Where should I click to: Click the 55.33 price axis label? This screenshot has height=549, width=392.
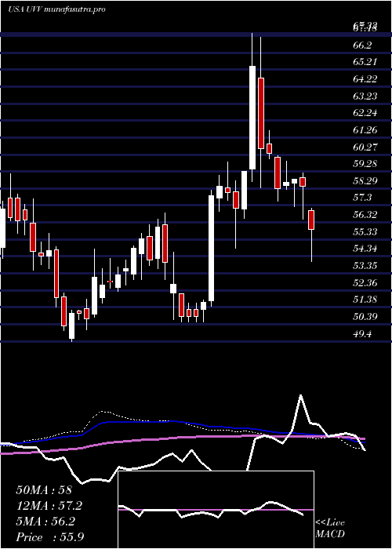click(x=365, y=232)
